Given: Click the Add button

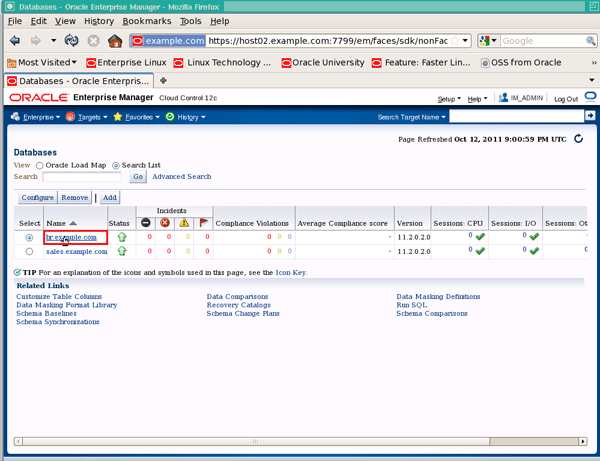Looking at the screenshot, I should coord(109,197).
